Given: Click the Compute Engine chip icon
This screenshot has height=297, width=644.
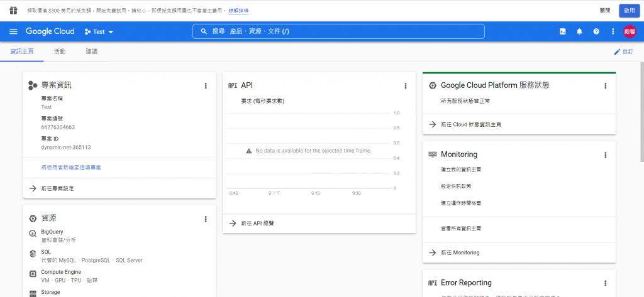Looking at the screenshot, I should click(x=33, y=274).
